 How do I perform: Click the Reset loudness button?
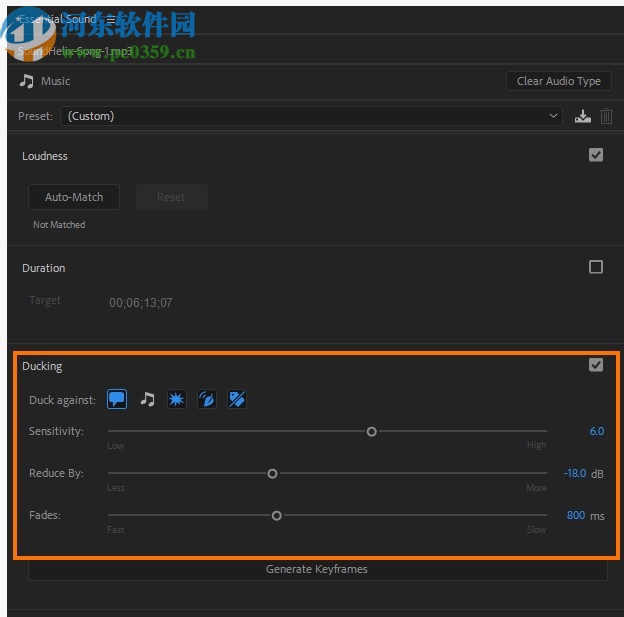point(172,197)
